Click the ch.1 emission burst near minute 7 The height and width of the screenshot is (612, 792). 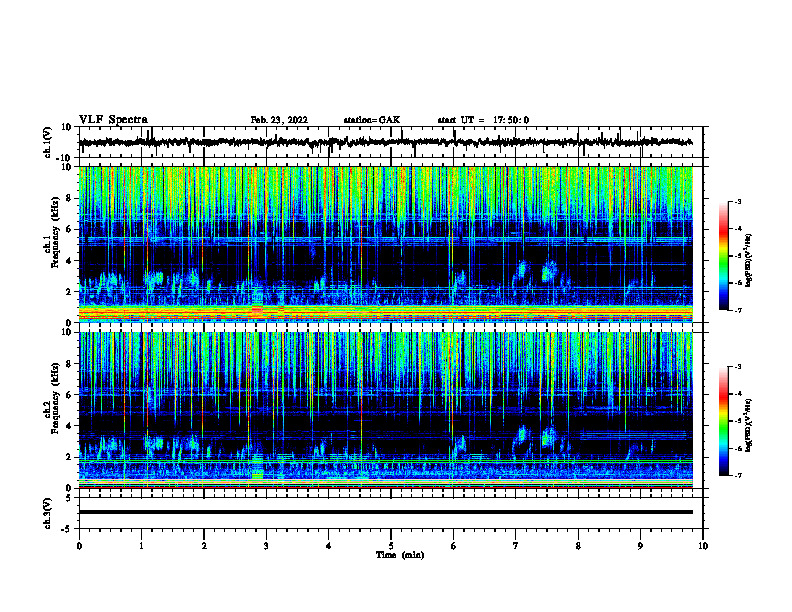[522, 271]
